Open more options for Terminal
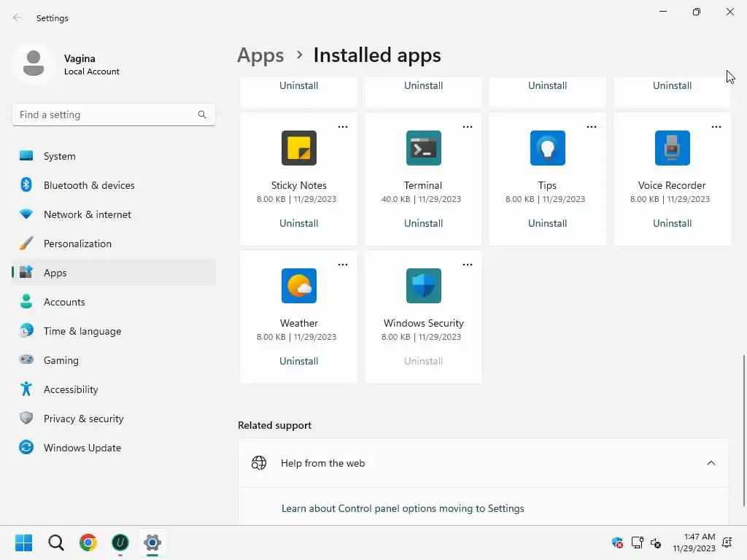Viewport: 747px width, 560px height. click(468, 127)
